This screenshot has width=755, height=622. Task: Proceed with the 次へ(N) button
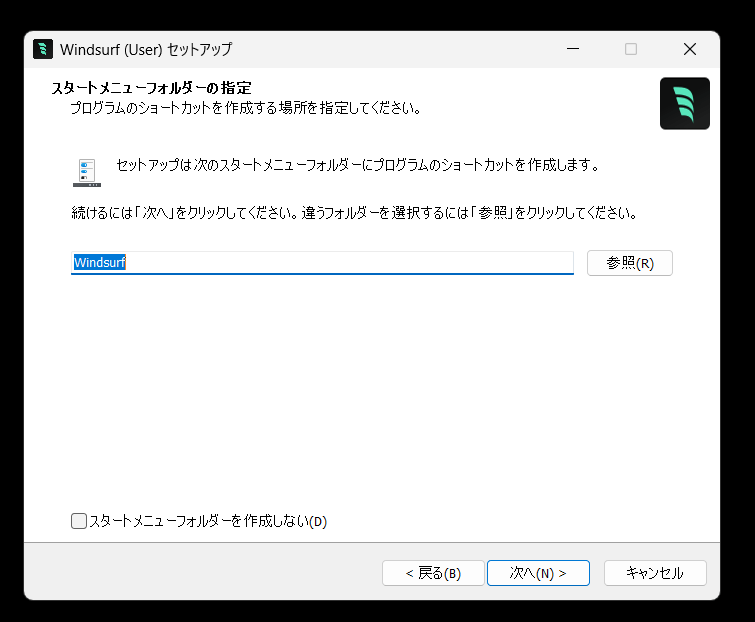tap(538, 573)
